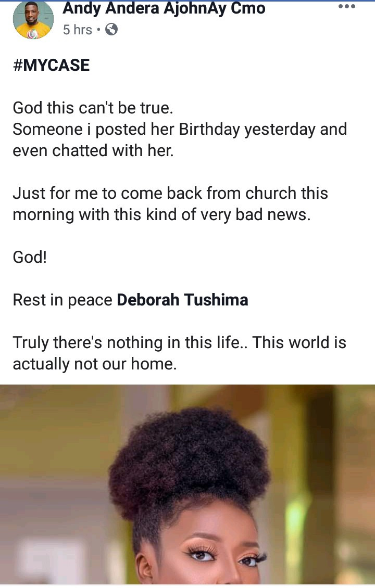The height and width of the screenshot is (588, 375).
Task: Visit tagged profile Deborah Tushima
Action: pyautogui.click(x=182, y=300)
